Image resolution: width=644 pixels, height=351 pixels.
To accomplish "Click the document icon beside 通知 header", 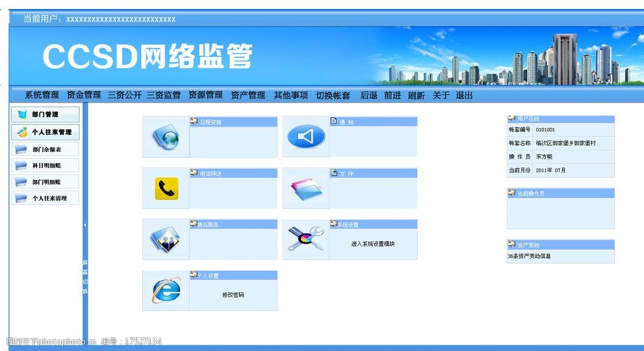I will pyautogui.click(x=334, y=122).
